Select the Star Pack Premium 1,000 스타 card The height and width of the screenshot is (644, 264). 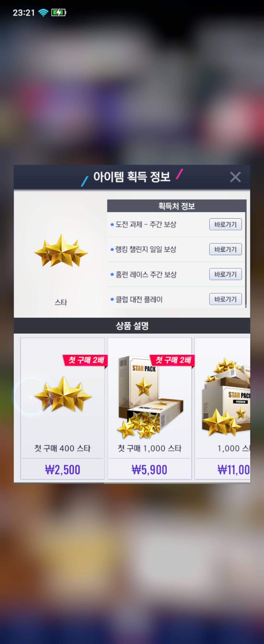222,409
